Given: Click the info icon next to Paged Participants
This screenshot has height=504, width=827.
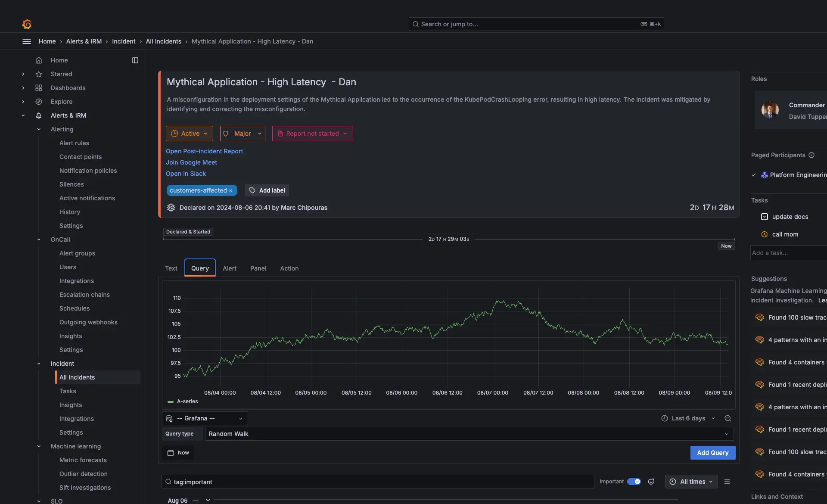Looking at the screenshot, I should [811, 155].
